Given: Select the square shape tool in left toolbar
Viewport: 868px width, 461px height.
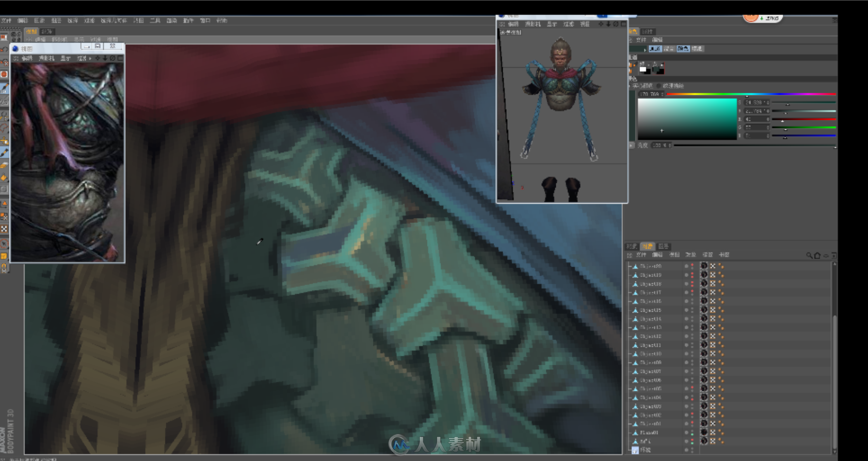Looking at the screenshot, I should coord(5,189).
